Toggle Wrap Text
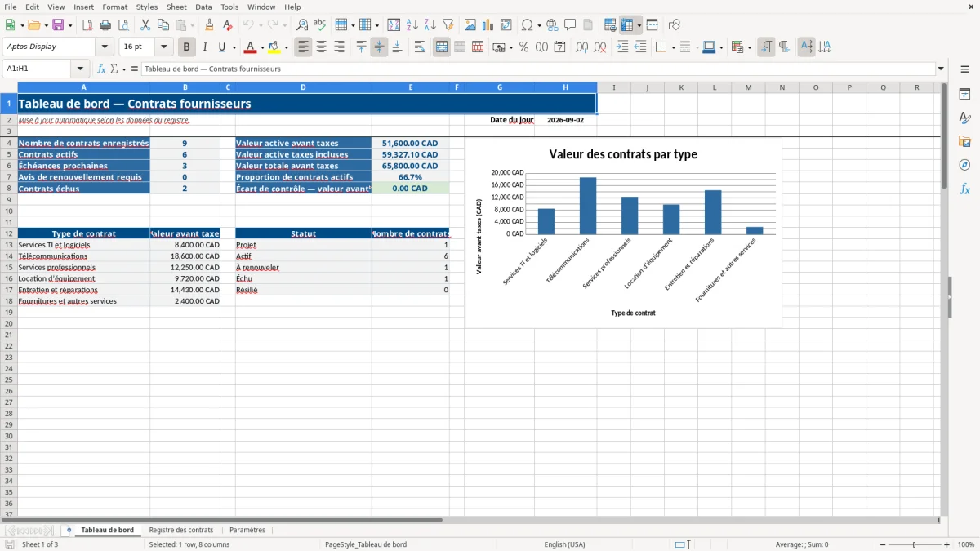 tap(420, 47)
